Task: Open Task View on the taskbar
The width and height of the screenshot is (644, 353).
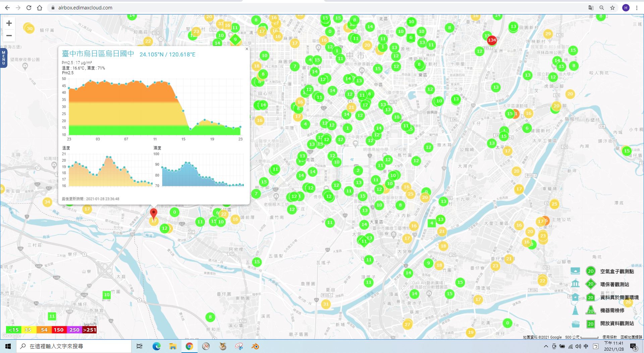Action: pyautogui.click(x=140, y=346)
